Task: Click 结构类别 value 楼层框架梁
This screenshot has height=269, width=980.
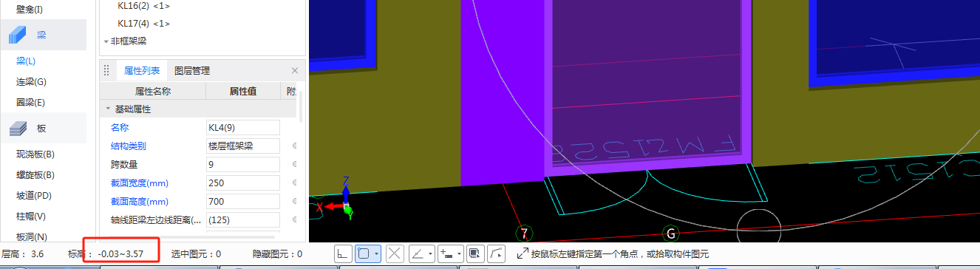Action: point(243,146)
